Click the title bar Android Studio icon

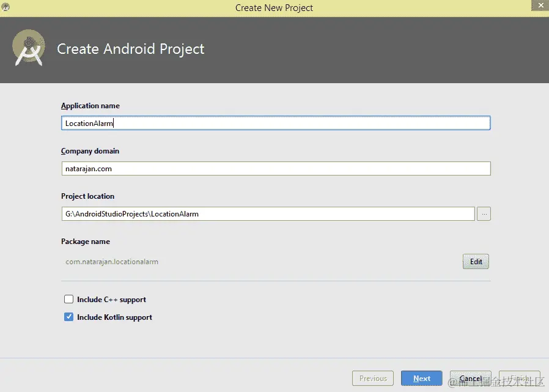coord(6,7)
